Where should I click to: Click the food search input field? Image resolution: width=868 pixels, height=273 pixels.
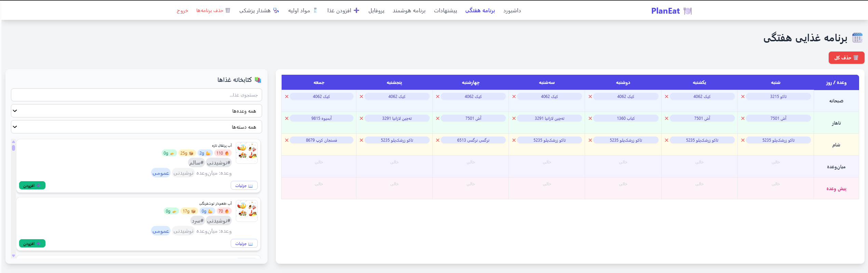point(136,95)
